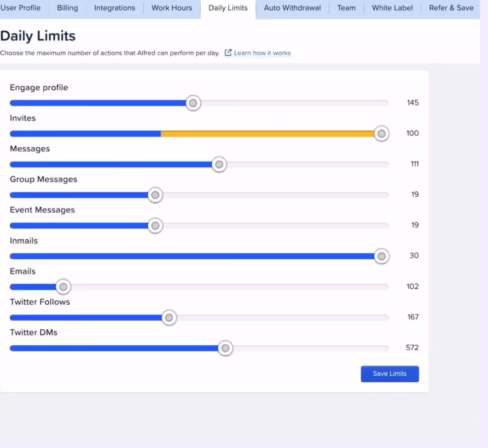Click the Learn how it works link
This screenshot has width=488, height=448.
262,52
